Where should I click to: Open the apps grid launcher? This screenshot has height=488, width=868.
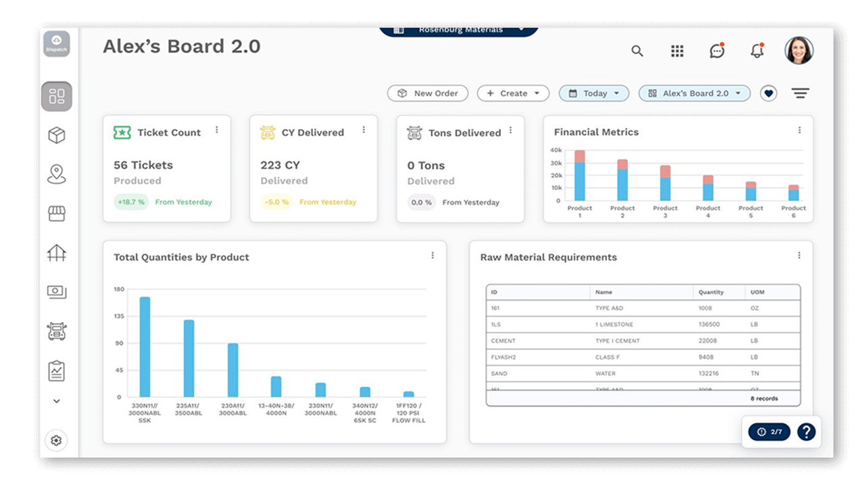click(677, 51)
